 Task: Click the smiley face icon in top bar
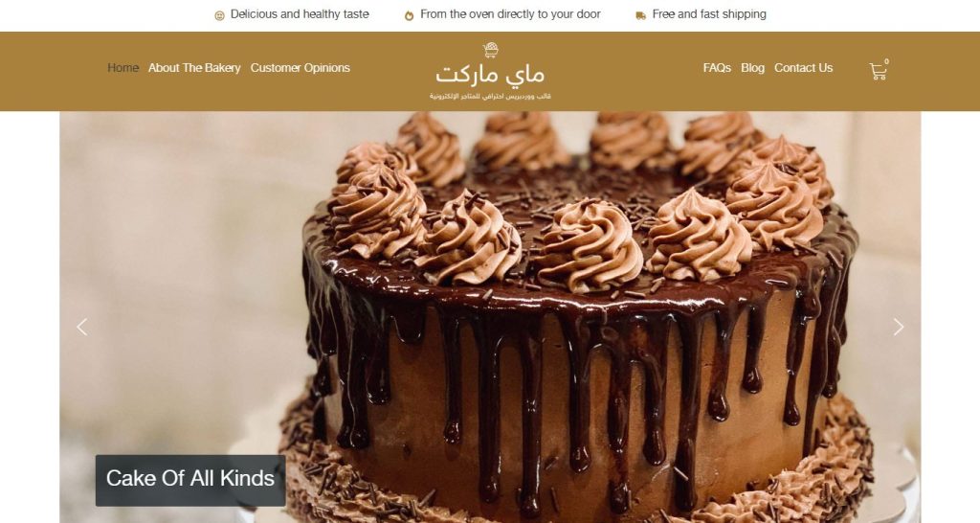[219, 15]
